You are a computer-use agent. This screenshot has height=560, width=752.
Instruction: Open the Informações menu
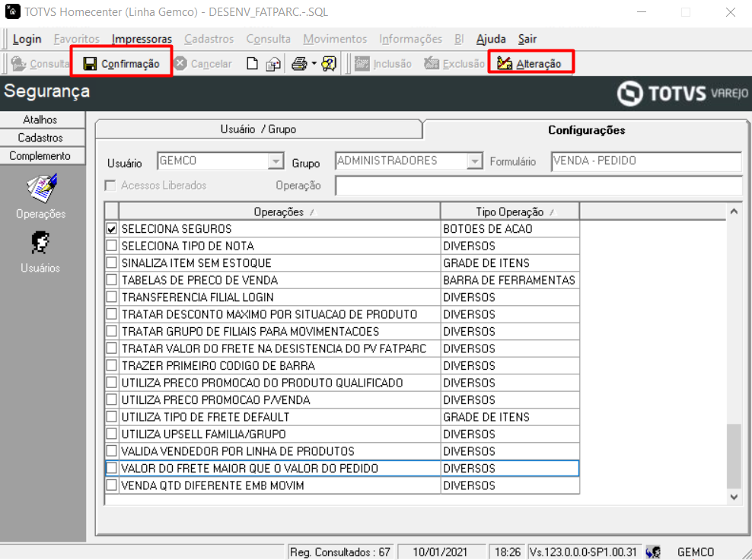click(x=410, y=39)
